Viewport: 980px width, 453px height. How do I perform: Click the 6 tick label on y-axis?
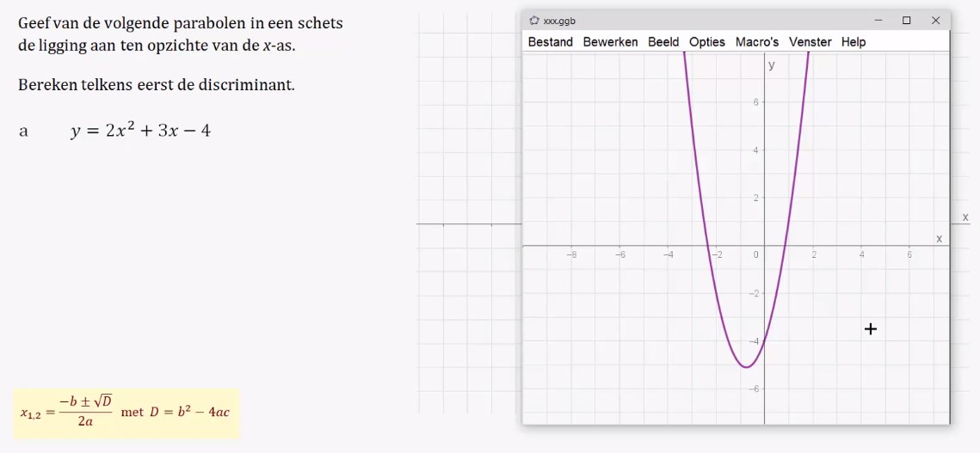(x=755, y=101)
